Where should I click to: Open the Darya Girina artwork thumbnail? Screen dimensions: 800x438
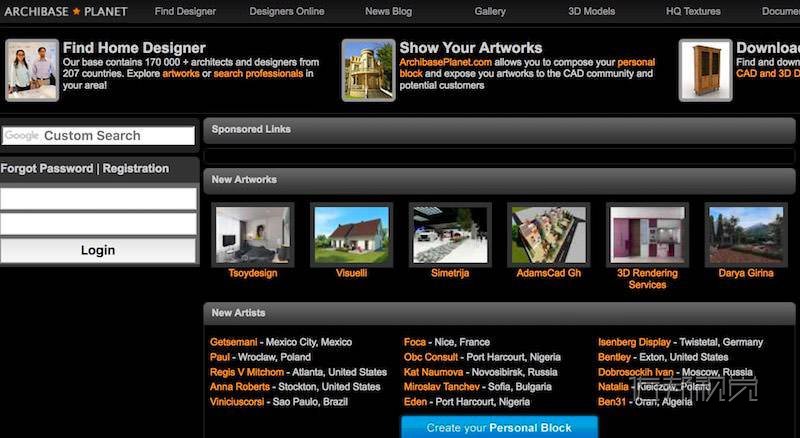[745, 235]
